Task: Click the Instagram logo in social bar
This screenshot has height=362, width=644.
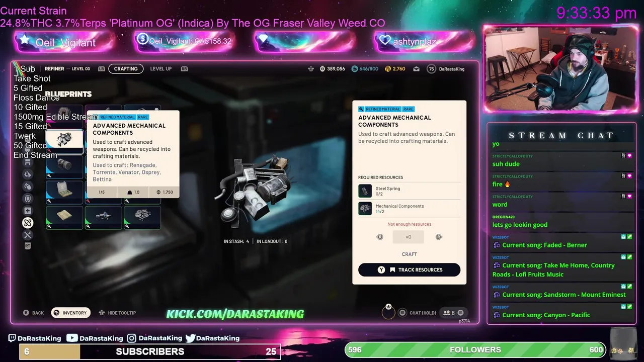Action: click(x=132, y=338)
